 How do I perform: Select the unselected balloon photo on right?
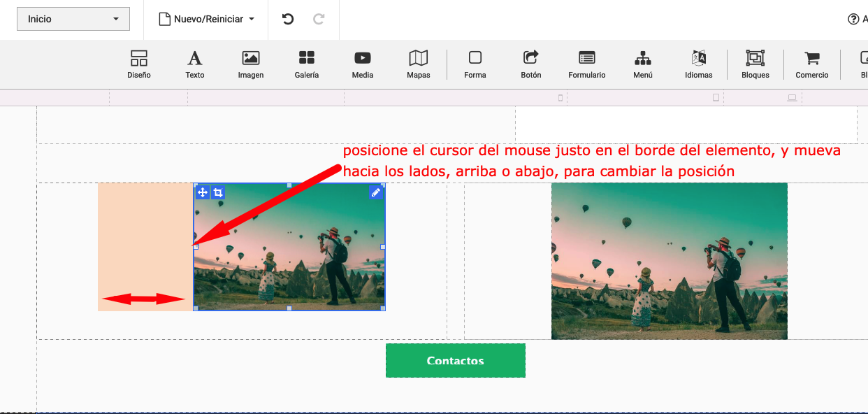pos(669,261)
